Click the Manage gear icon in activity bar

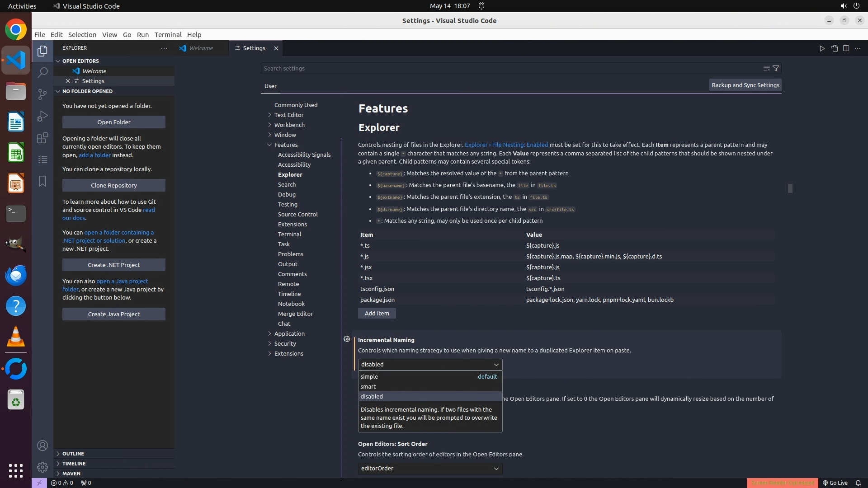42,467
